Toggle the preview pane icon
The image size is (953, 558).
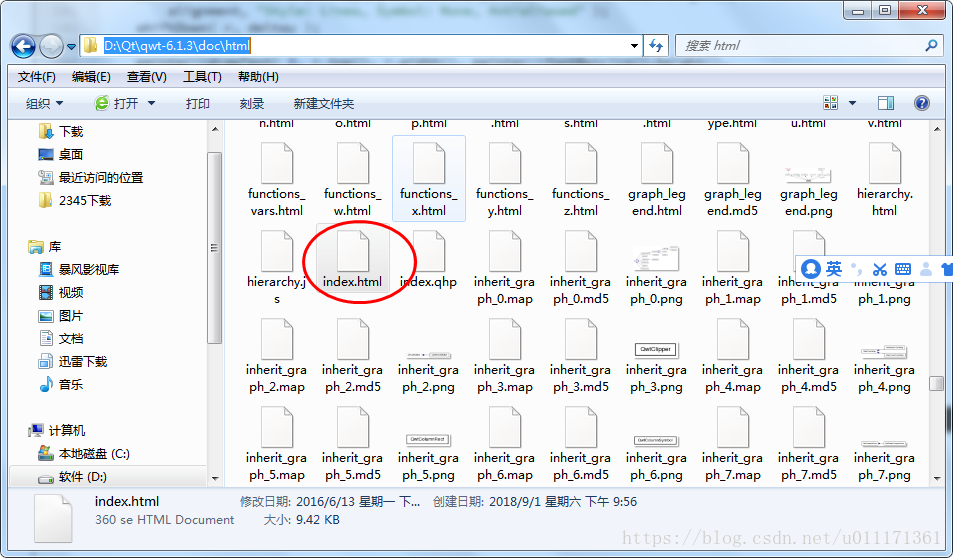point(886,103)
